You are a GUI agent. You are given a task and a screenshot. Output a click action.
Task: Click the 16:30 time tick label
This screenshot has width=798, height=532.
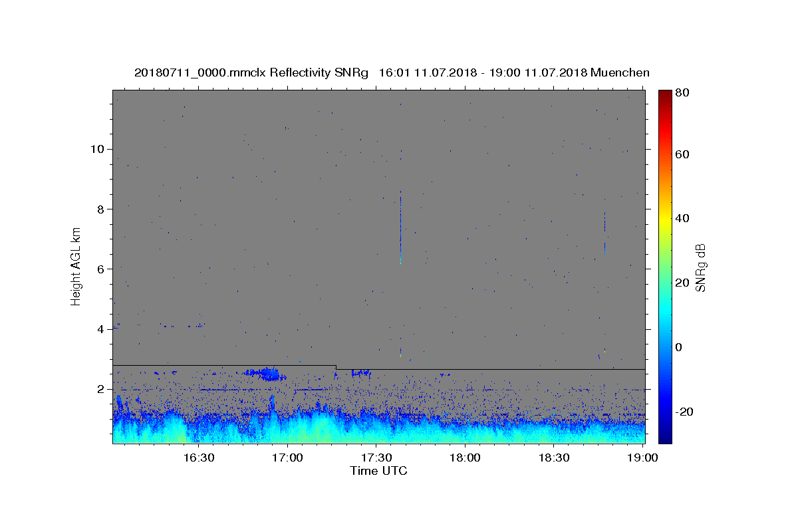pyautogui.click(x=199, y=458)
